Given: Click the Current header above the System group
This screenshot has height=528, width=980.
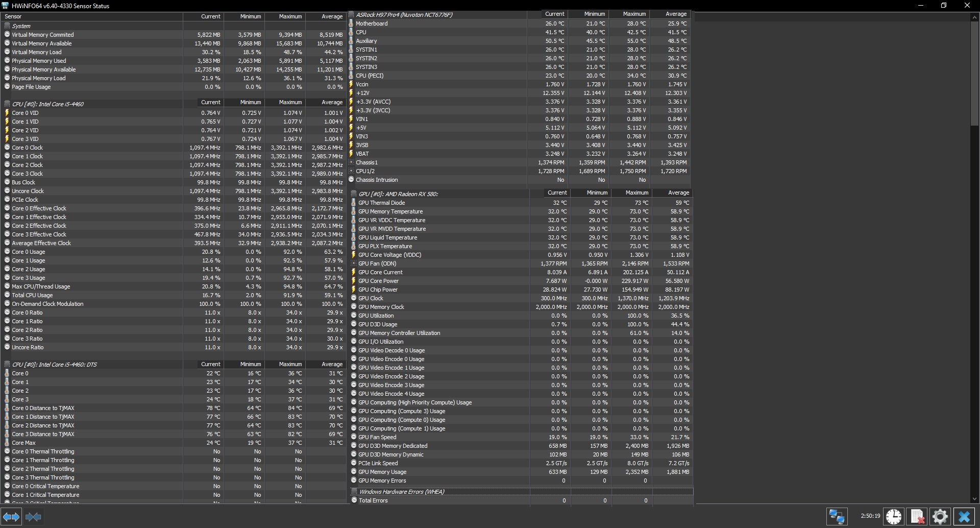Looking at the screenshot, I should point(203,16).
